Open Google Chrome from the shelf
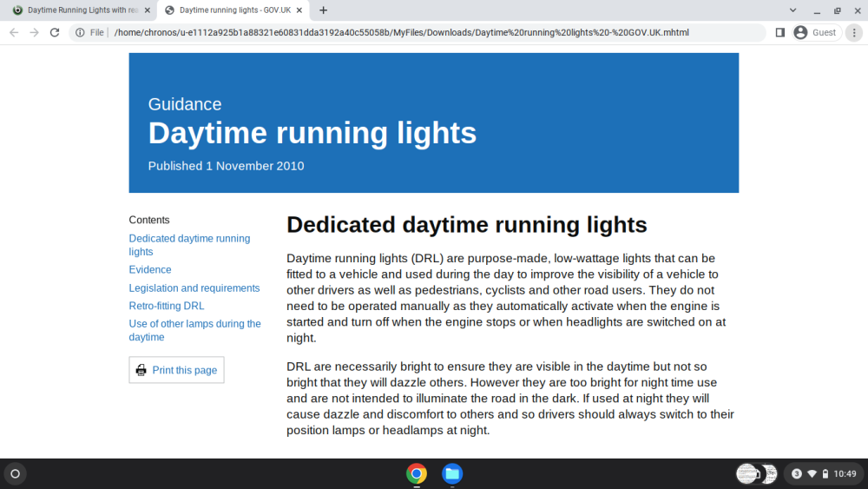868x489 pixels. tap(417, 473)
